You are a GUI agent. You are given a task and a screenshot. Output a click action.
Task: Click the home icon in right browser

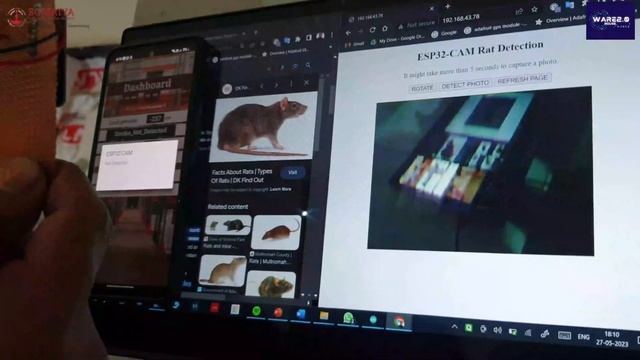385,29
